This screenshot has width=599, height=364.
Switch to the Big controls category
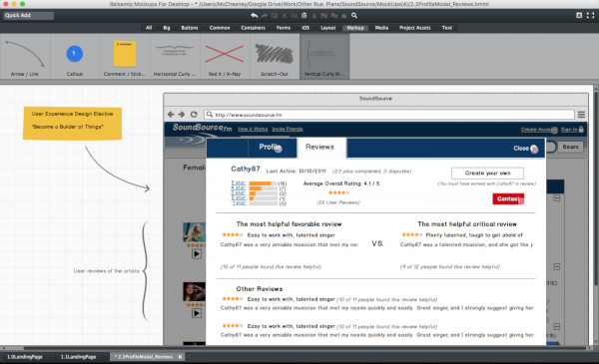tap(167, 28)
